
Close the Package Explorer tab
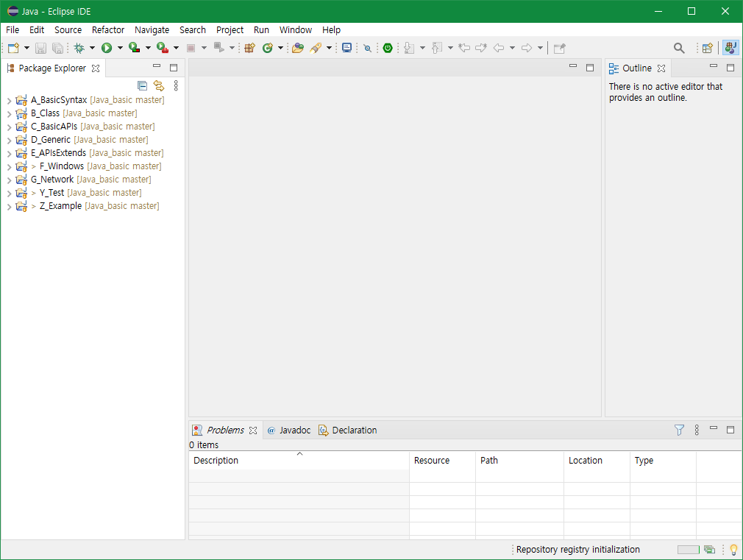point(96,68)
